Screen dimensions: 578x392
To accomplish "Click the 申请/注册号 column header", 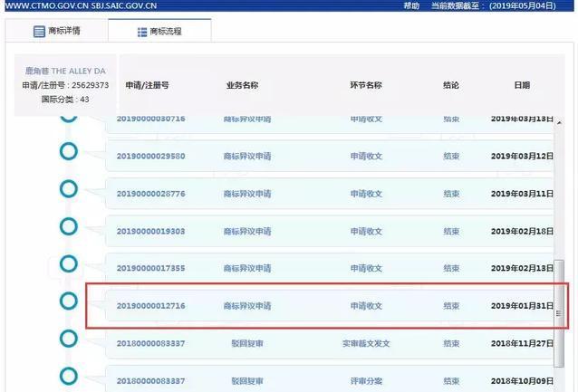I will [147, 85].
